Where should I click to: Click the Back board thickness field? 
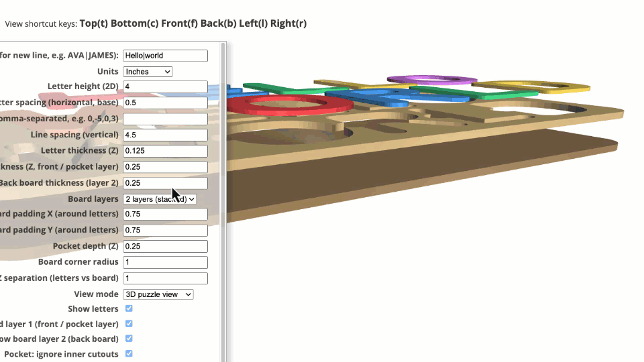tap(165, 183)
